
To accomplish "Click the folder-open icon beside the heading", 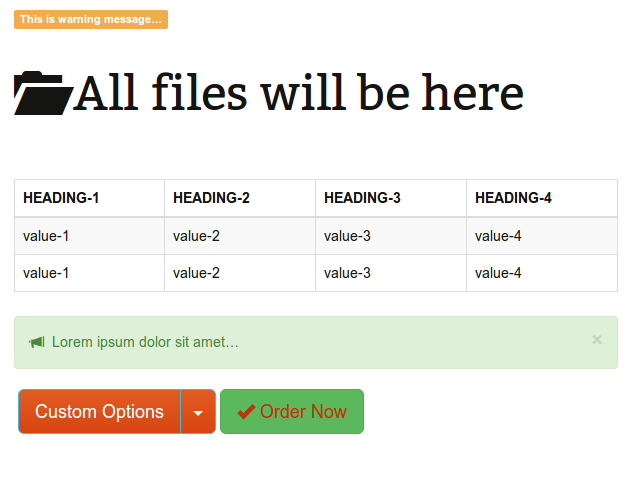I will [44, 93].
